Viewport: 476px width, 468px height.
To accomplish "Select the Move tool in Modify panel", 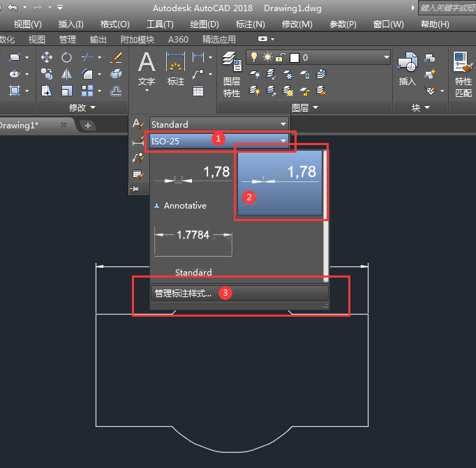I will tap(47, 57).
